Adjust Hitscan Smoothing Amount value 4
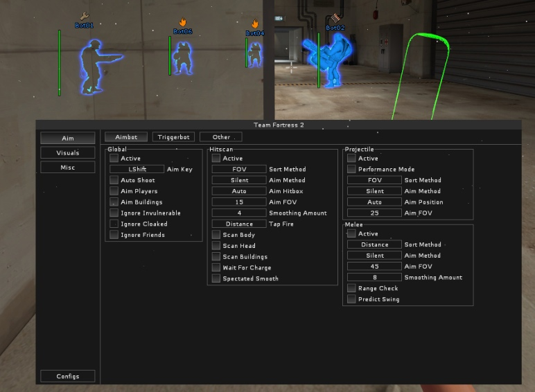Screen dimensions: 535x392 click(x=239, y=213)
